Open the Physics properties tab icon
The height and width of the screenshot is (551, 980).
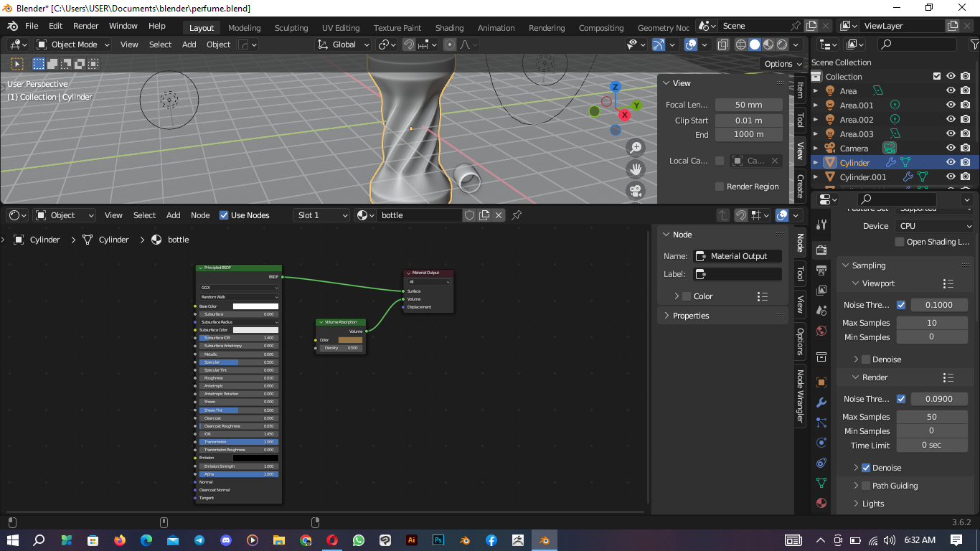[x=821, y=443]
